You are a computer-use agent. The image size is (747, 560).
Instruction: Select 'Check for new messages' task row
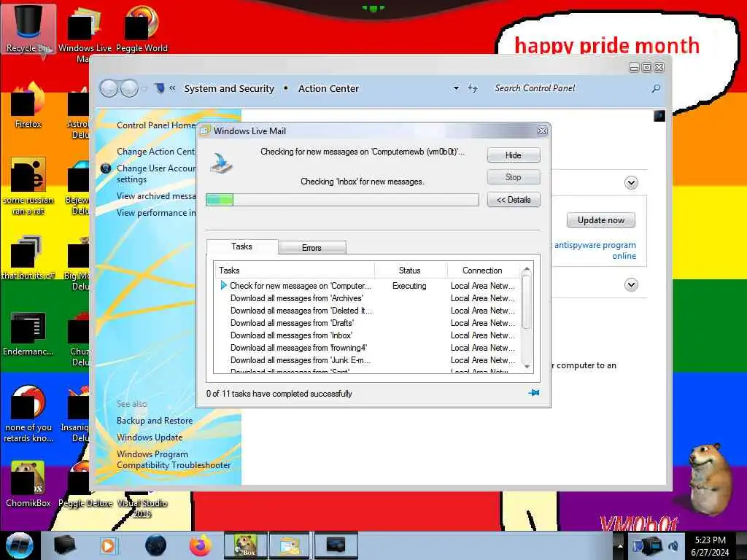click(x=368, y=286)
